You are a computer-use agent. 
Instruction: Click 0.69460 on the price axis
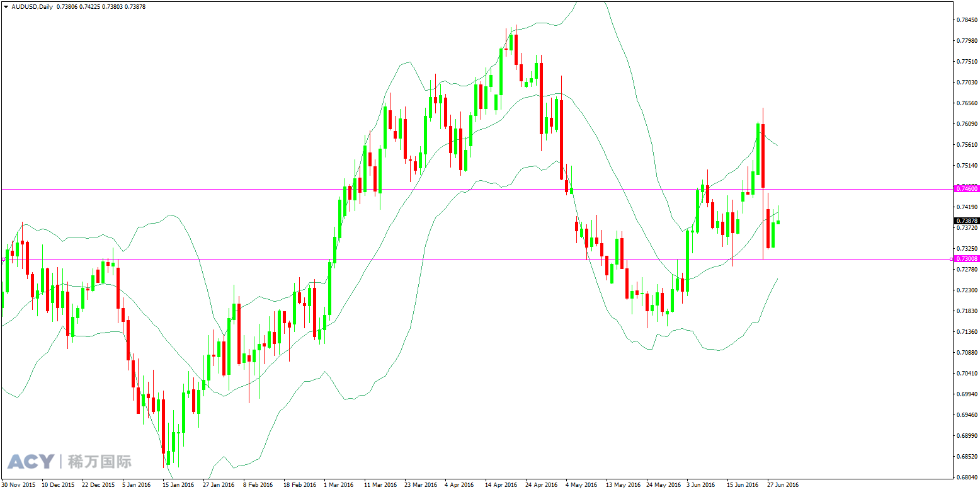pyautogui.click(x=967, y=415)
